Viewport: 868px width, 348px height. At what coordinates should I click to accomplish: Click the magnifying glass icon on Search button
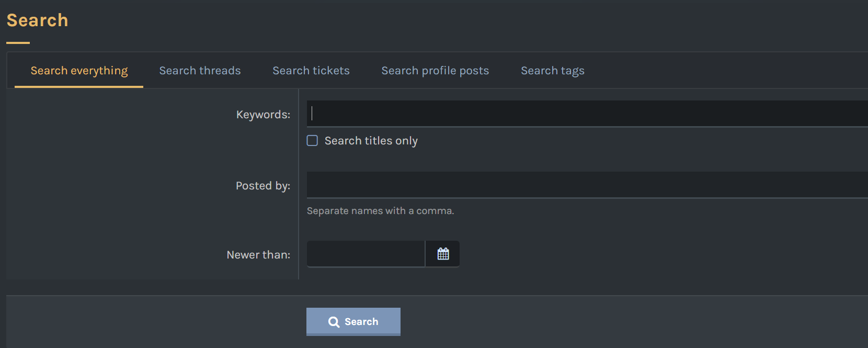point(334,322)
